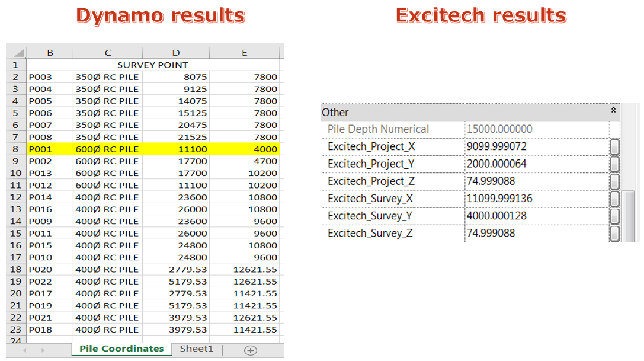The image size is (644, 361).
Task: Select cell P022
Action: point(50,281)
